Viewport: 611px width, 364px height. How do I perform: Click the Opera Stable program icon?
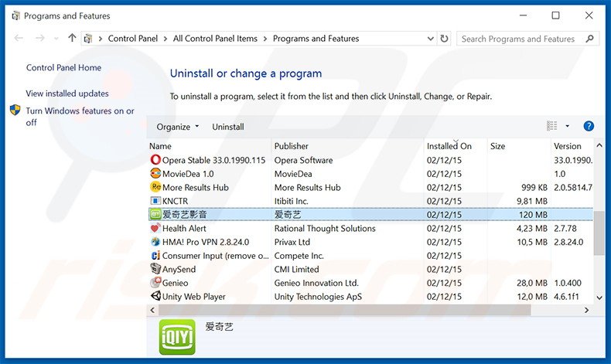pos(155,160)
